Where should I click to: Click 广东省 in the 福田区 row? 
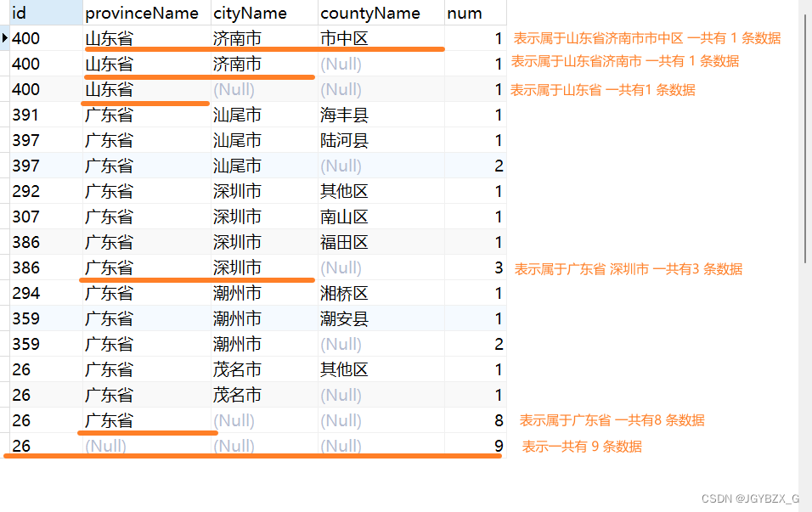click(147, 242)
